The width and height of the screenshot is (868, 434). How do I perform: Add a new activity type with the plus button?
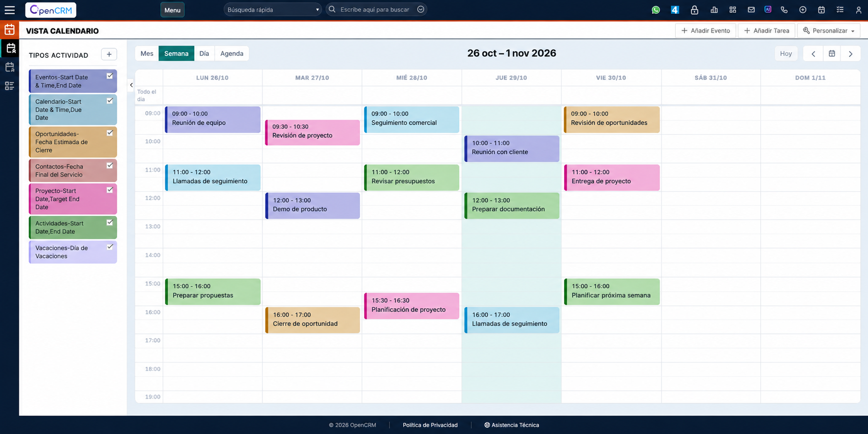pos(109,54)
